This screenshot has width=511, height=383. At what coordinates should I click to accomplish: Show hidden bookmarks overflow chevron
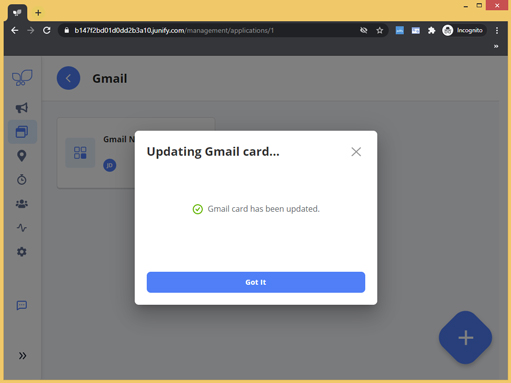496,46
